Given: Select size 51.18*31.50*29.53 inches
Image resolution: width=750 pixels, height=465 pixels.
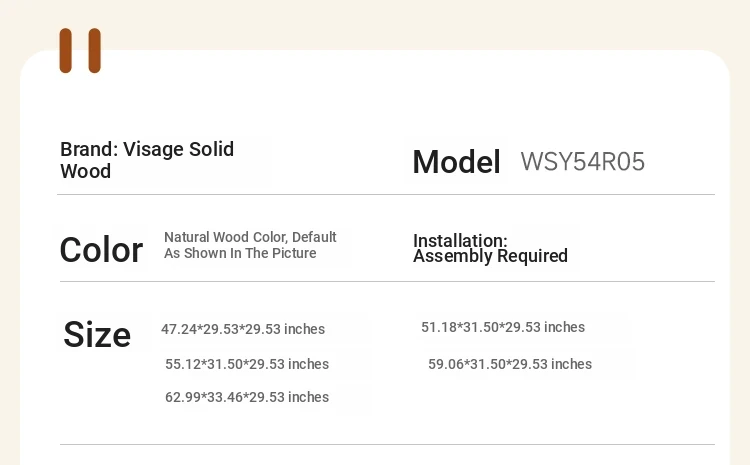Looking at the screenshot, I should click(x=503, y=327).
